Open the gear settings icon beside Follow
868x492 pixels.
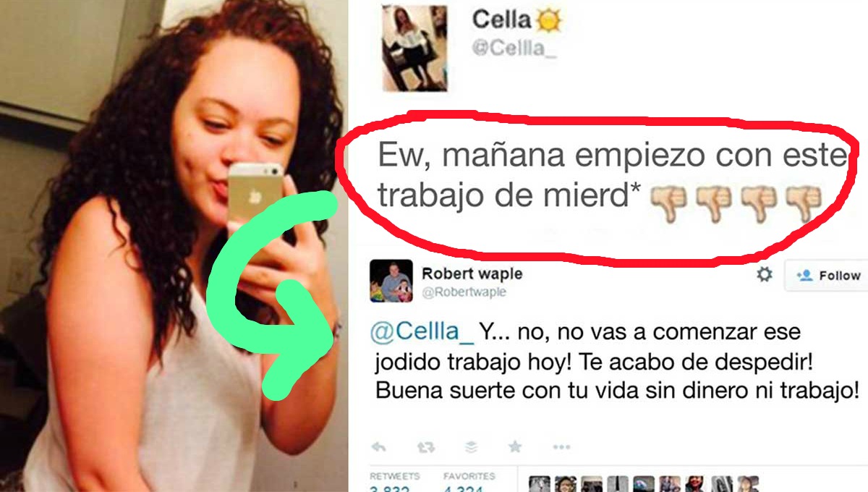(x=764, y=275)
